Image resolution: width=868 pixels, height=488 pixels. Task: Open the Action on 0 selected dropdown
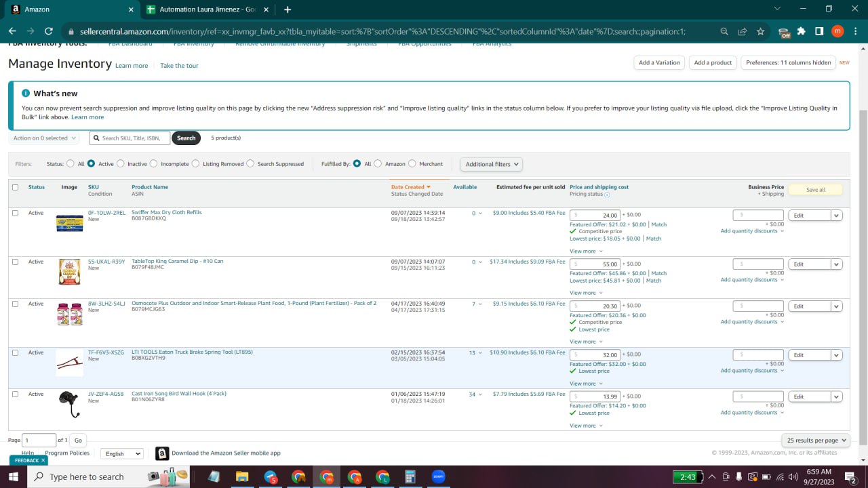click(45, 138)
